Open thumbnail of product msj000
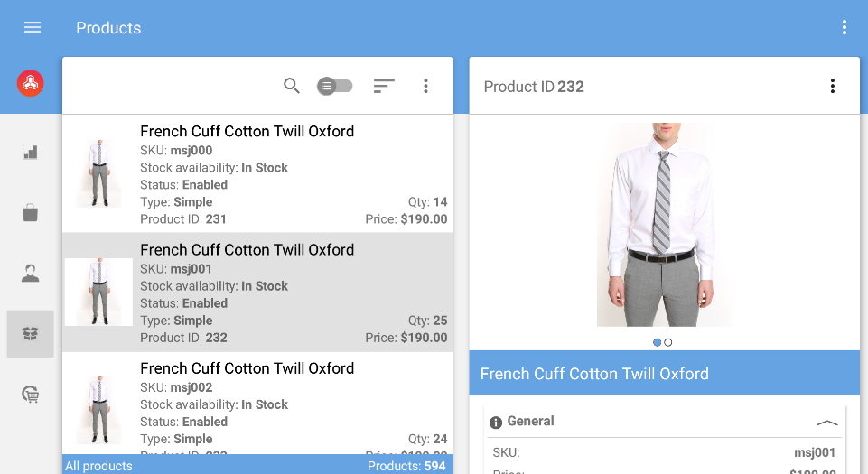Viewport: 868px width, 474px height. (98, 173)
